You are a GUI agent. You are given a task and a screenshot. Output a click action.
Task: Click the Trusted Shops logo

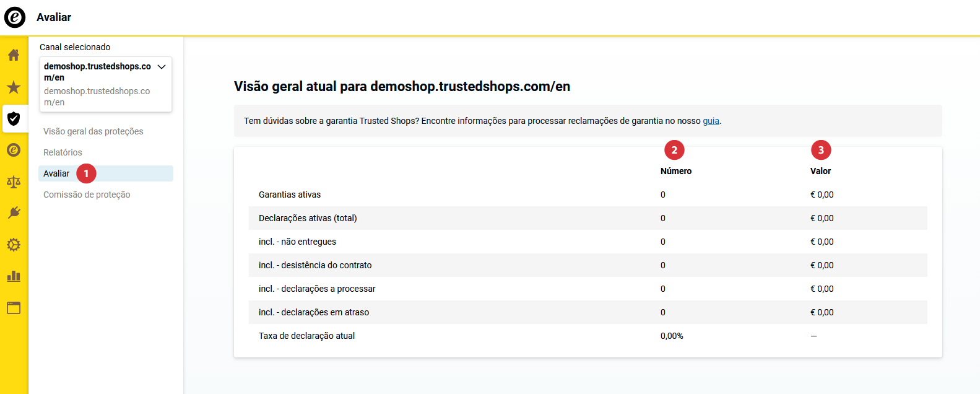coord(15,17)
